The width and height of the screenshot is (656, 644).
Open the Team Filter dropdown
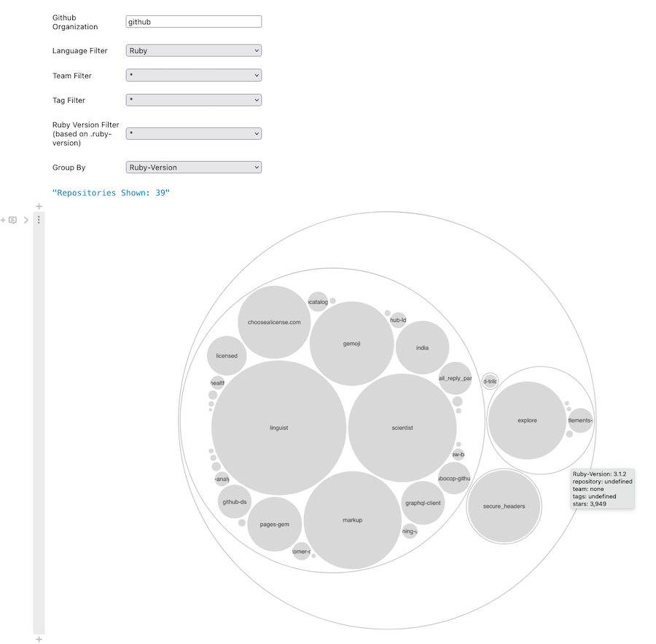(x=193, y=76)
